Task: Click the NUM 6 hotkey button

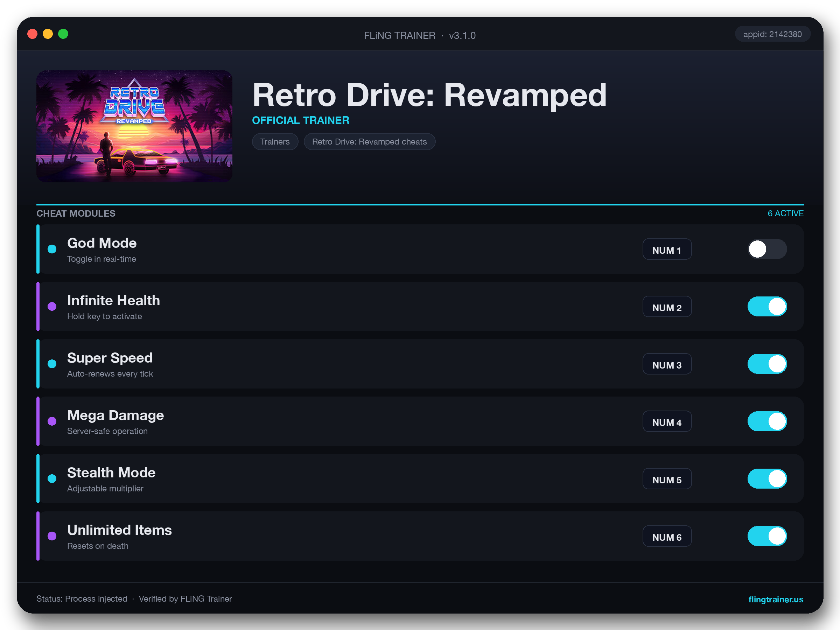Action: (667, 536)
